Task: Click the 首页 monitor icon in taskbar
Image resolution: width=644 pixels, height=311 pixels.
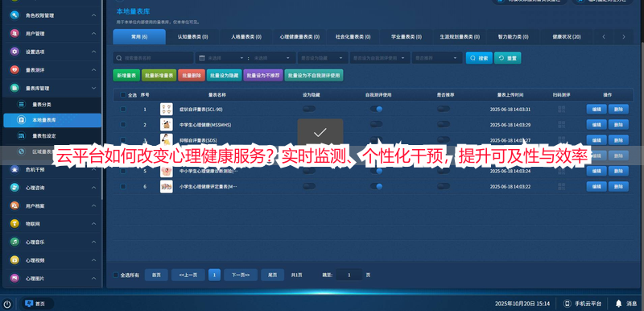Action: [x=29, y=304]
